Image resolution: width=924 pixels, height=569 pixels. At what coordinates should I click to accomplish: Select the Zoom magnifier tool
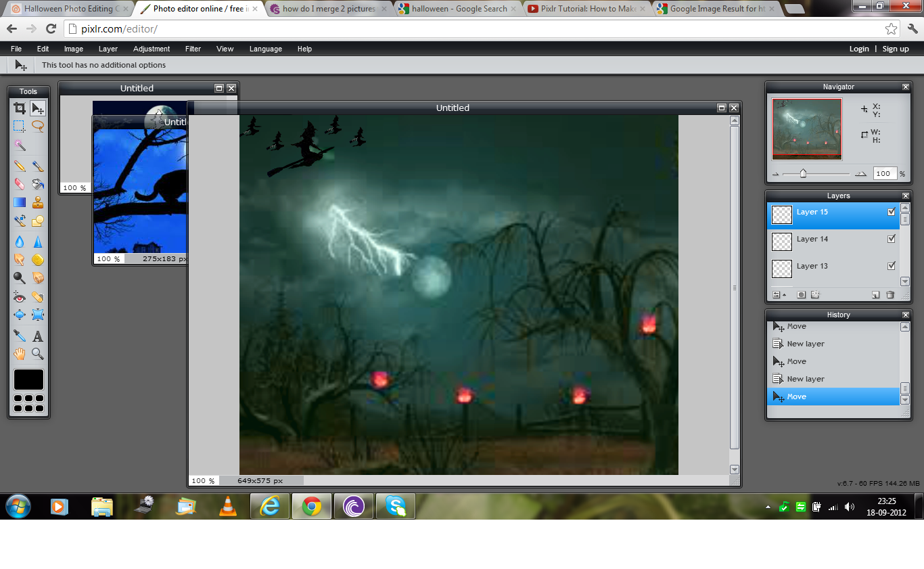pos(38,354)
